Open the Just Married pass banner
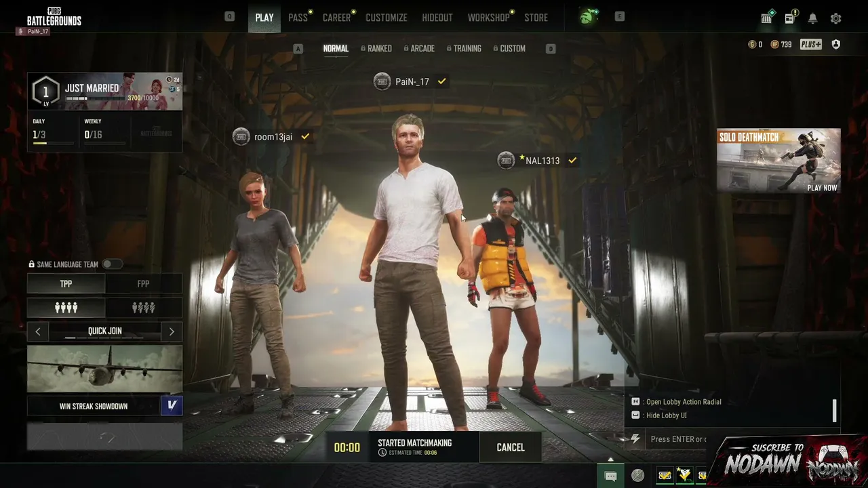The width and height of the screenshot is (868, 488). pyautogui.click(x=104, y=91)
